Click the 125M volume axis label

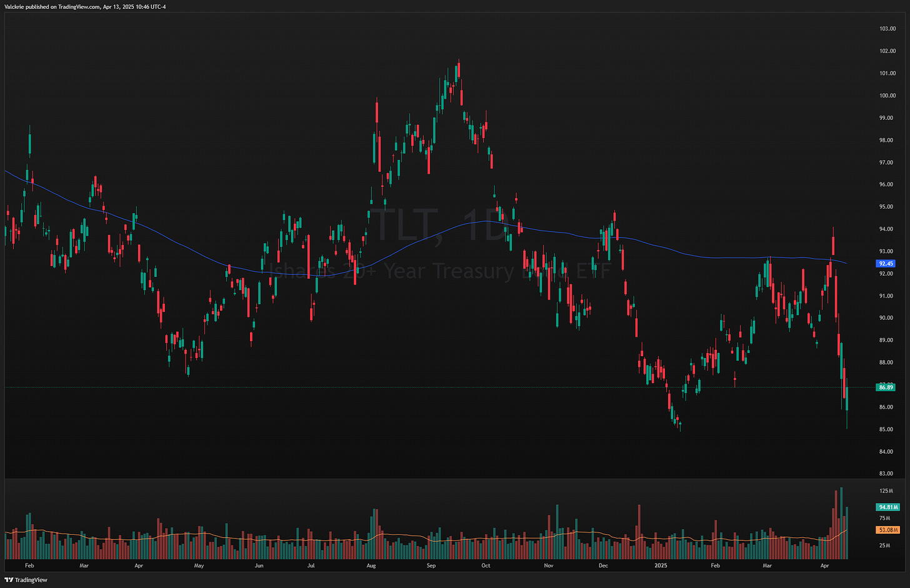click(x=886, y=491)
